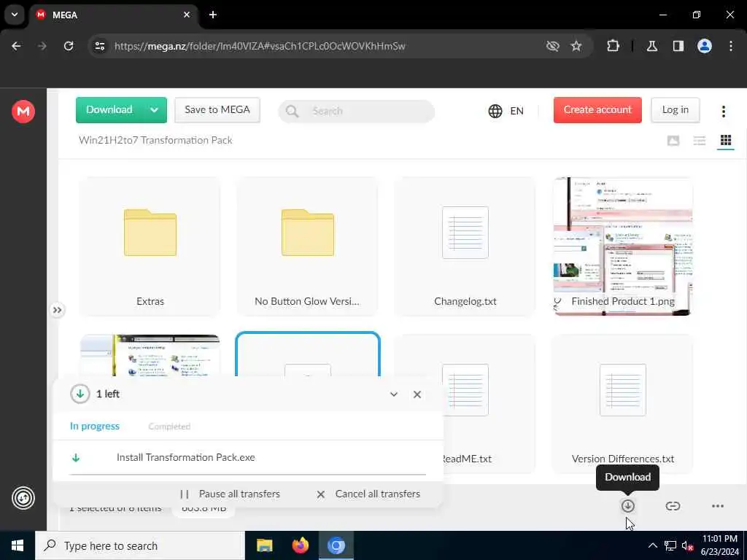Click the green Download button
Image resolution: width=747 pixels, height=560 pixels.
[109, 110]
